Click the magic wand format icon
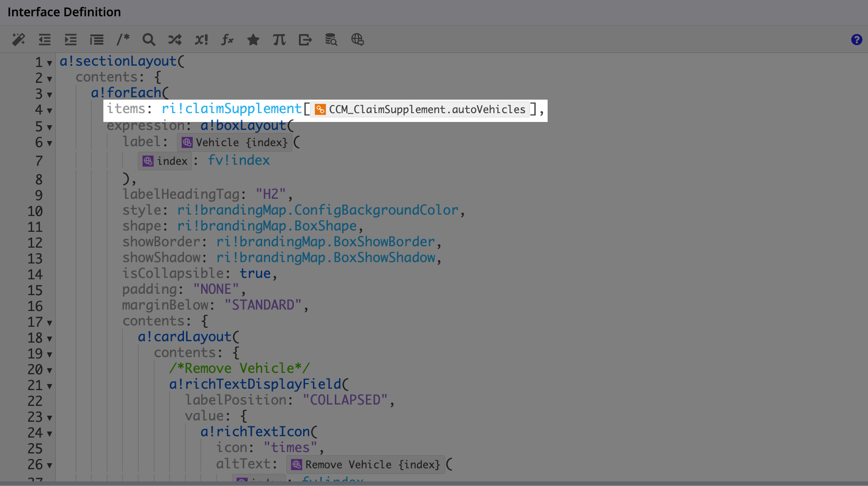The image size is (868, 486). click(x=19, y=40)
